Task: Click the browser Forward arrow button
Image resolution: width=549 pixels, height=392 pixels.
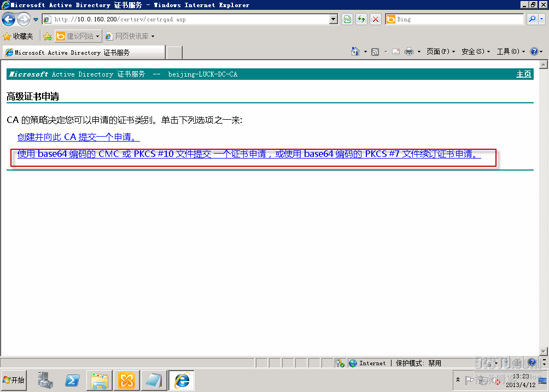Action: coord(24,19)
